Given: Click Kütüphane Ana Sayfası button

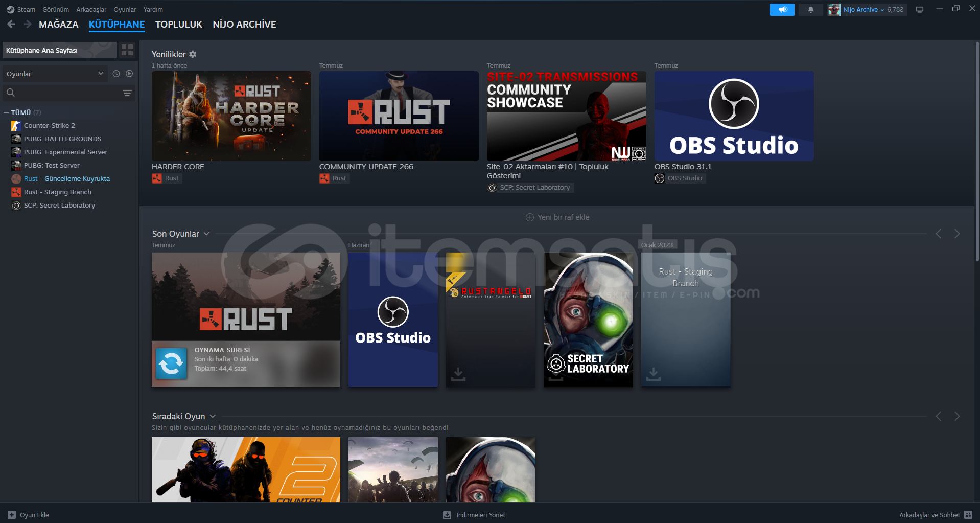Looking at the screenshot, I should (59, 50).
